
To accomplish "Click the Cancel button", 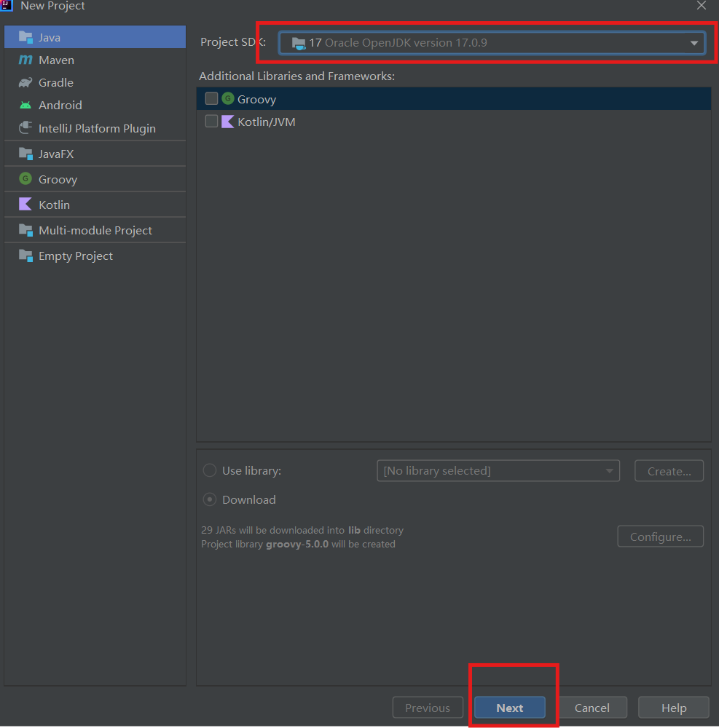I will pyautogui.click(x=592, y=708).
